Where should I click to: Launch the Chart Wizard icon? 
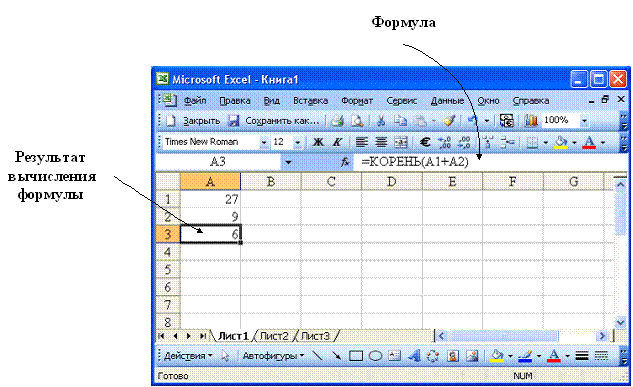[x=531, y=121]
